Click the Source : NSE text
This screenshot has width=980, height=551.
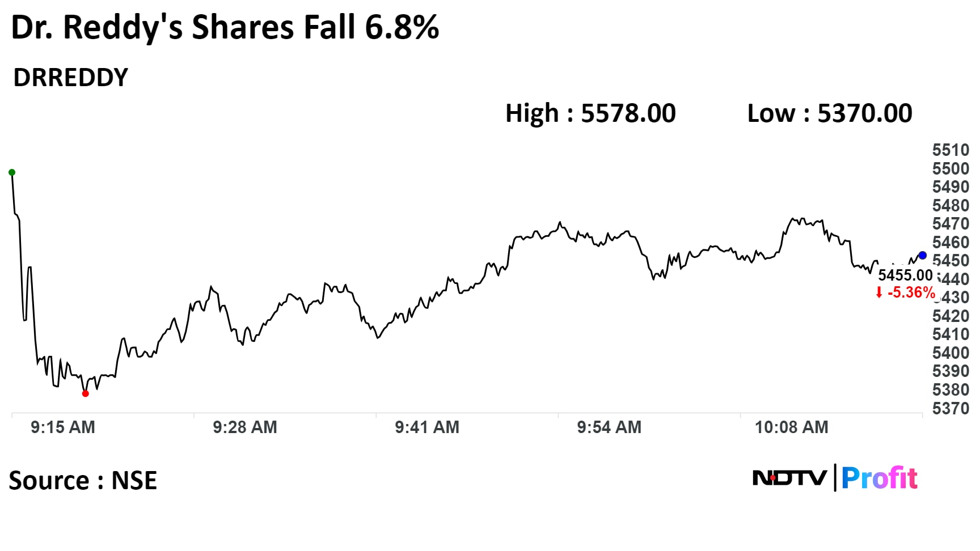(x=83, y=481)
